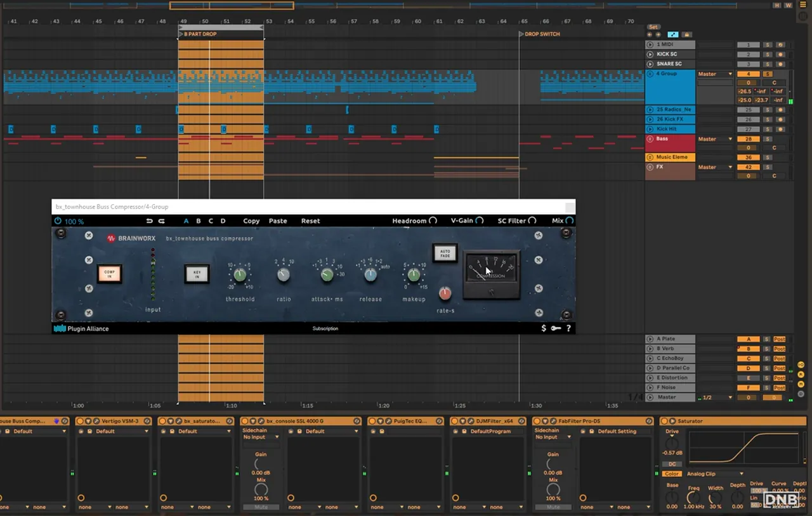The height and width of the screenshot is (516, 812).
Task: Click the key license icon
Action: click(556, 328)
